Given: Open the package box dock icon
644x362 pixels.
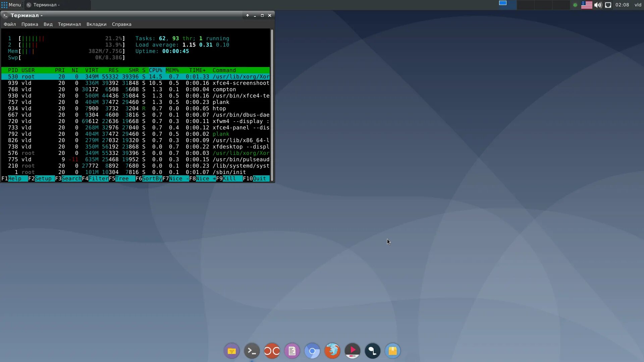Looking at the screenshot, I should coord(392,351).
